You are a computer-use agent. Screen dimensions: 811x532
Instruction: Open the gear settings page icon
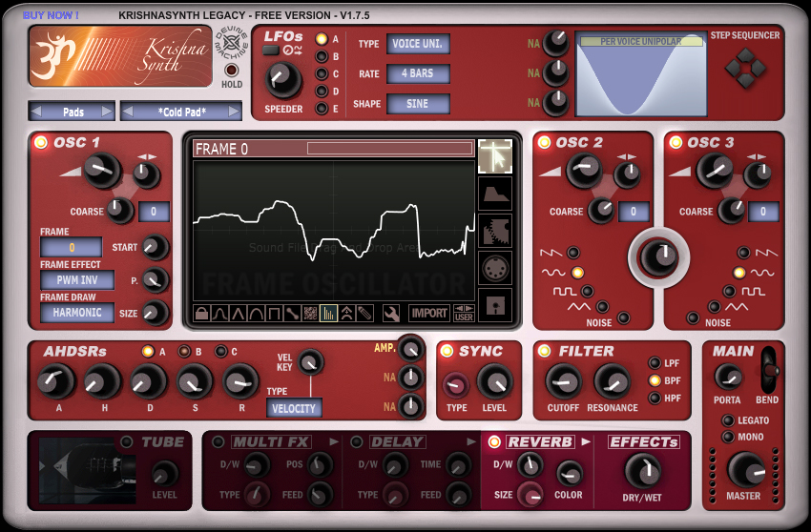tap(495, 231)
